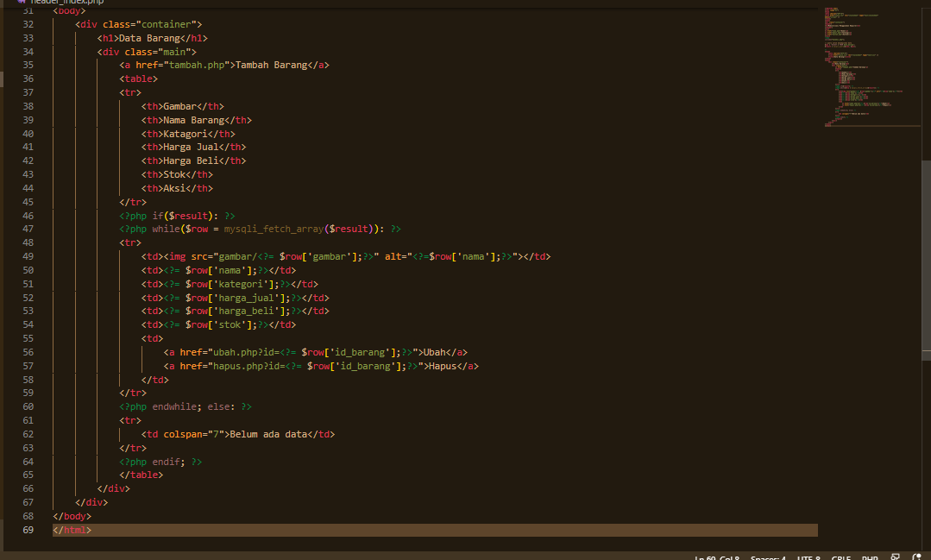Click the closing table tag on line 65
This screenshot has width=931, height=560.
click(x=142, y=475)
